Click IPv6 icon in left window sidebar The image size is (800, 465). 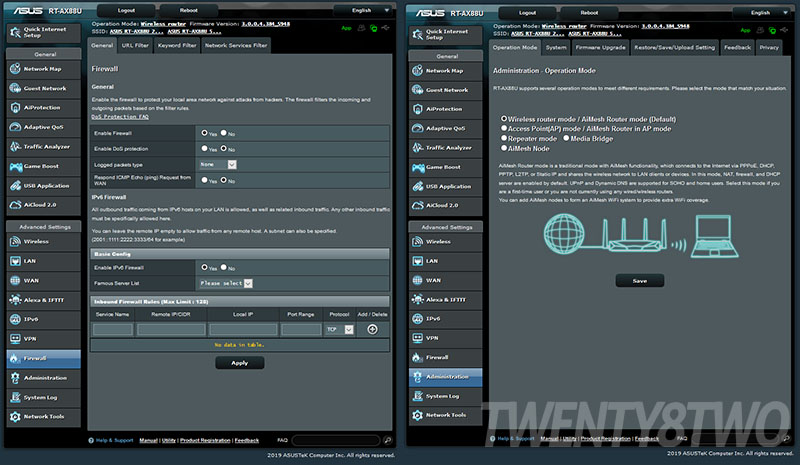[x=15, y=319]
